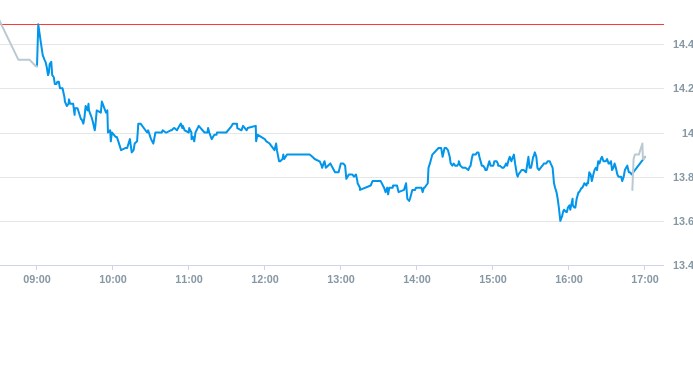Click the 14 price axis label
This screenshot has height=365, width=693.
pyautogui.click(x=687, y=133)
